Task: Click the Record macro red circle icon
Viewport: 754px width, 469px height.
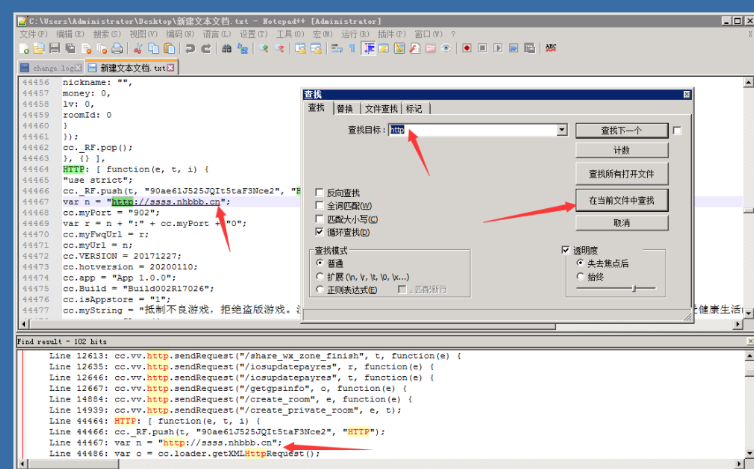Action: click(466, 48)
